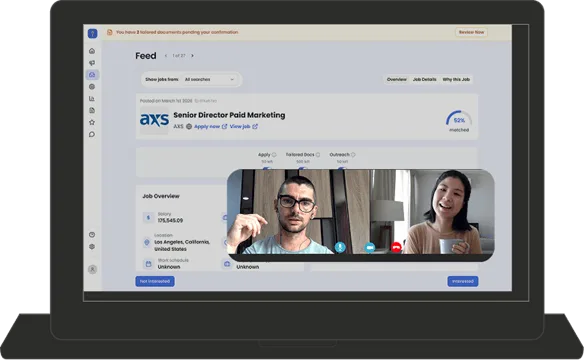Viewport: 584px width, 360px height.
Task: Click the View job link
Action: pyautogui.click(x=244, y=127)
